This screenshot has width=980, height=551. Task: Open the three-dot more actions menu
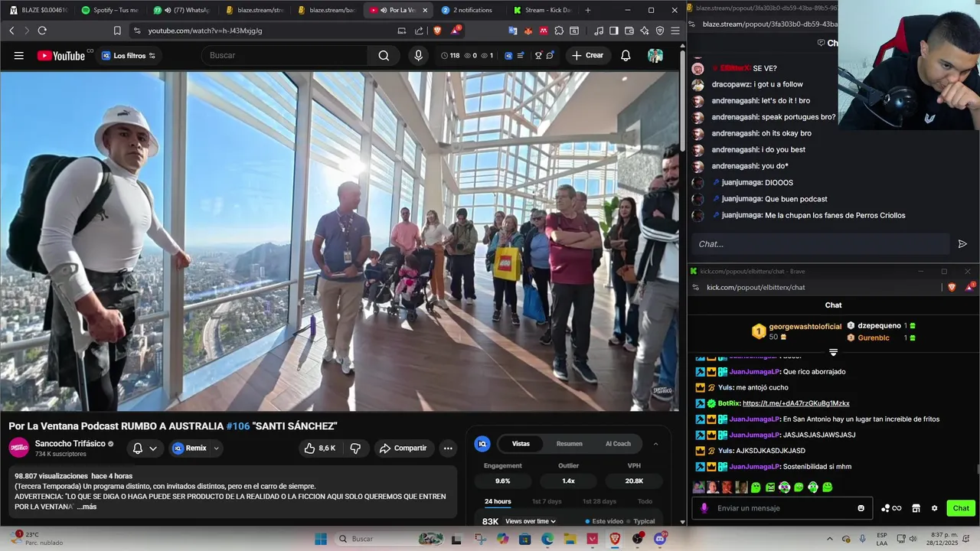click(x=448, y=448)
